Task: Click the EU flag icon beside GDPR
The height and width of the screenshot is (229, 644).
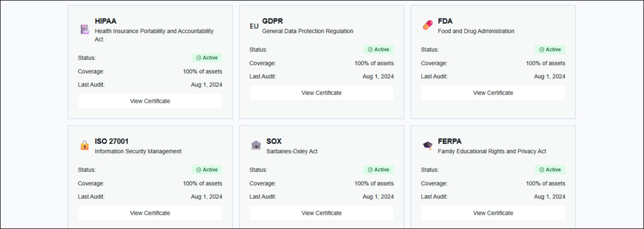Action: 254,26
